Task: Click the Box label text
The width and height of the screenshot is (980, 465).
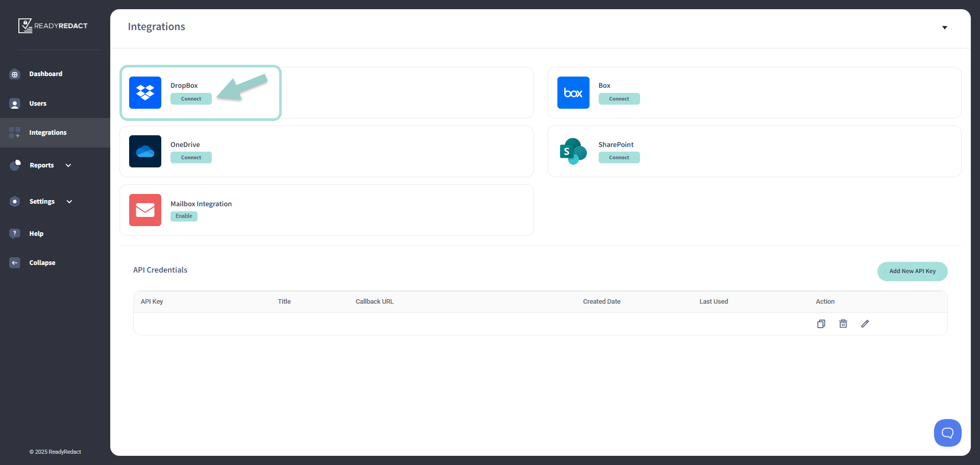Action: click(x=604, y=86)
